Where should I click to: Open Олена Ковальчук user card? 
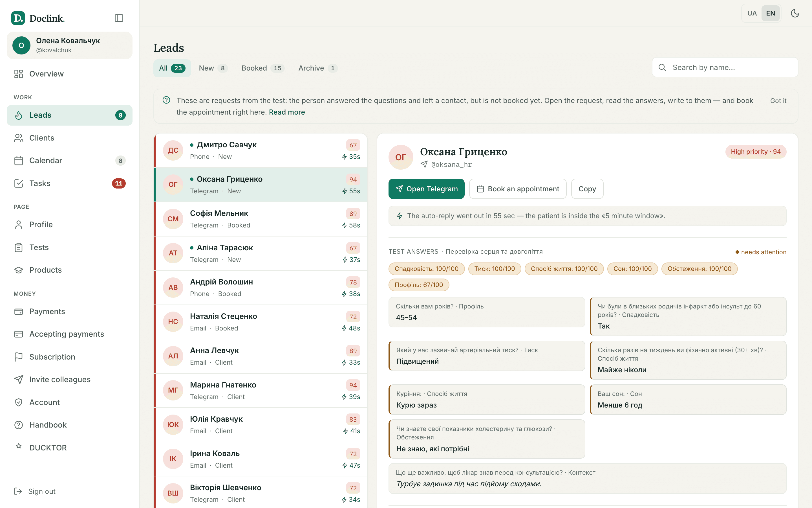pos(69,45)
